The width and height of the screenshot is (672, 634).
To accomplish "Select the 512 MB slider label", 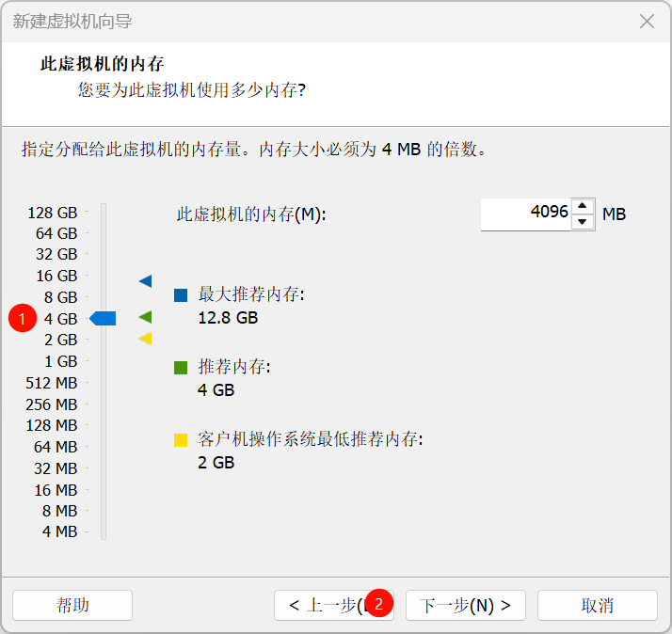I will pos(52,383).
